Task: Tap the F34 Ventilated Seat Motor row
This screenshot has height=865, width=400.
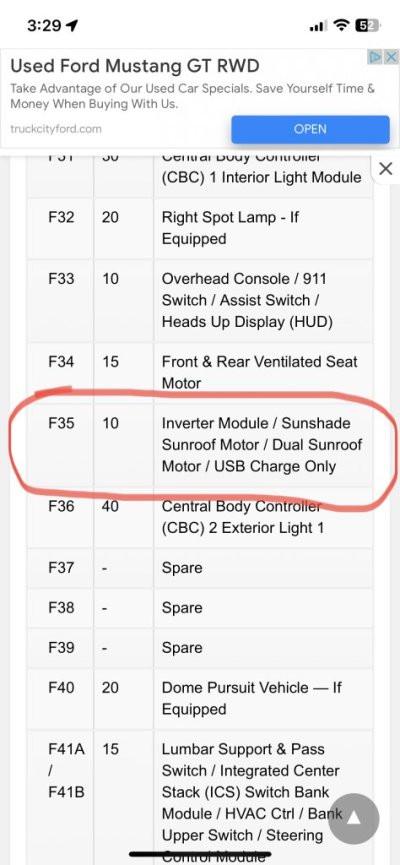Action: (x=200, y=372)
